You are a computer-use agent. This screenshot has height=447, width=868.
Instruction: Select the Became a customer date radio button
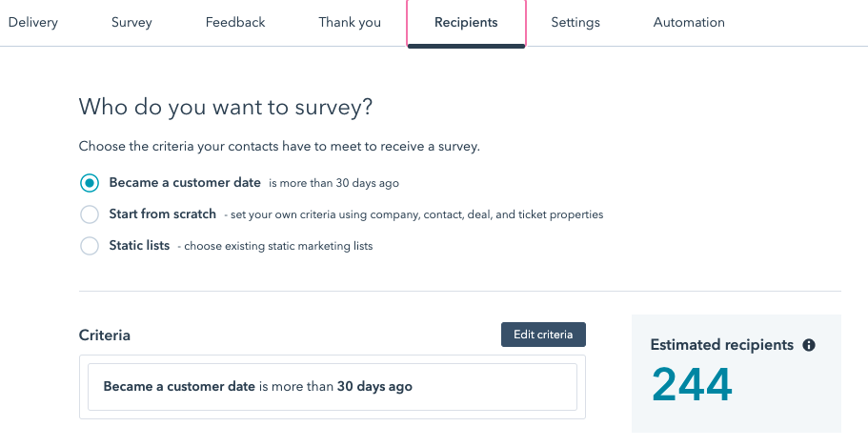tap(90, 183)
